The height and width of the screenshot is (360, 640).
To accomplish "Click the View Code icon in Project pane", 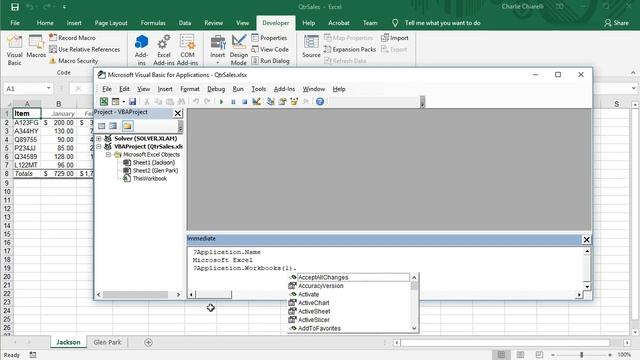I will pyautogui.click(x=102, y=126).
